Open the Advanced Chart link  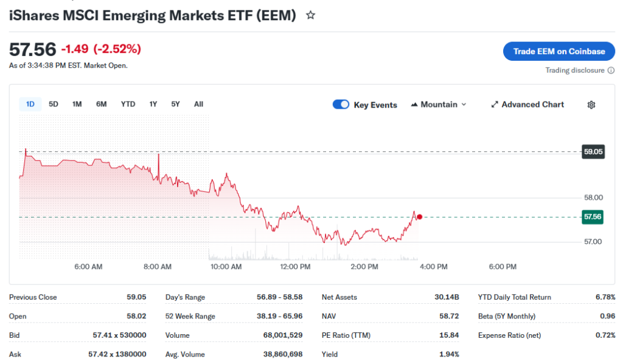point(532,105)
